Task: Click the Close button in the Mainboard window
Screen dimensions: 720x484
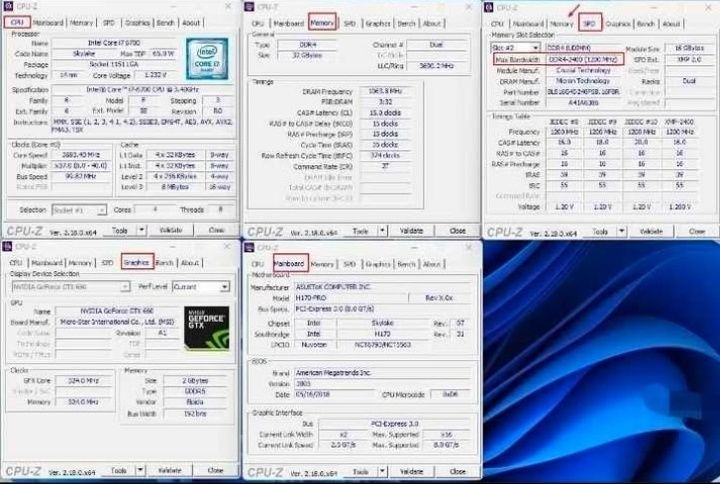Action: point(457,471)
